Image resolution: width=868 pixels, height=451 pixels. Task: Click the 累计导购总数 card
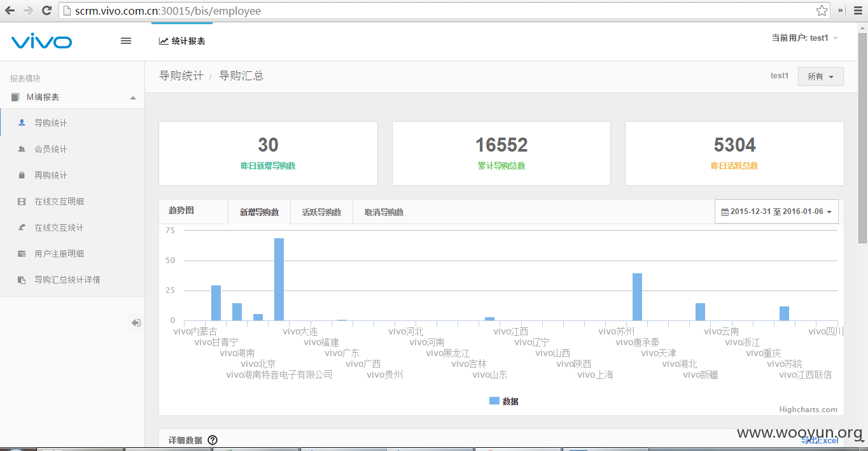(501, 154)
